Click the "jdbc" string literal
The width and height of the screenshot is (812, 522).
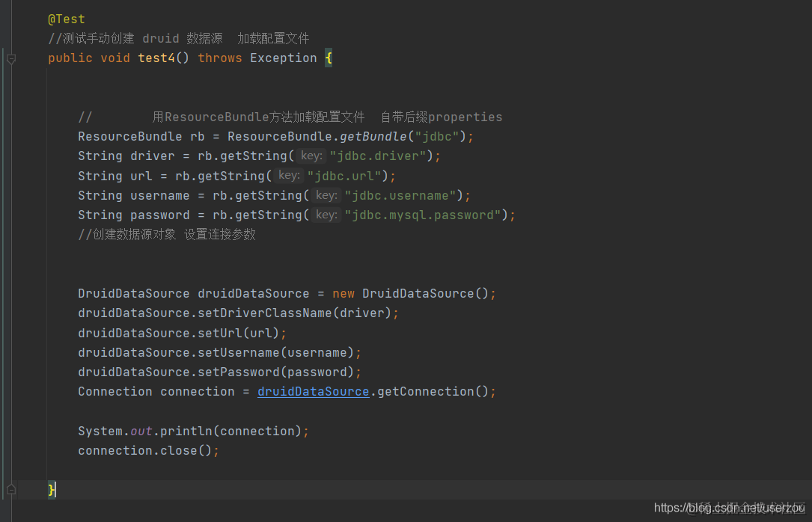pyautogui.click(x=437, y=137)
